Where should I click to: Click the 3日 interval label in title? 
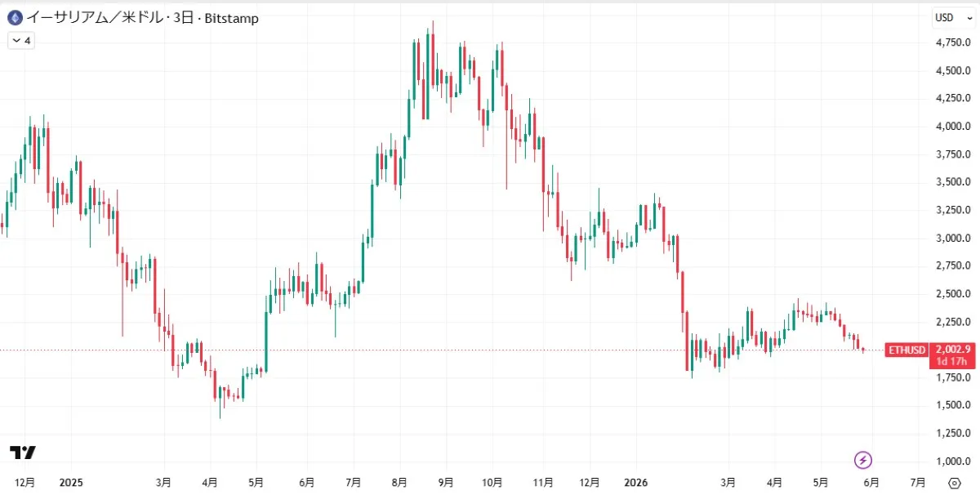(184, 17)
